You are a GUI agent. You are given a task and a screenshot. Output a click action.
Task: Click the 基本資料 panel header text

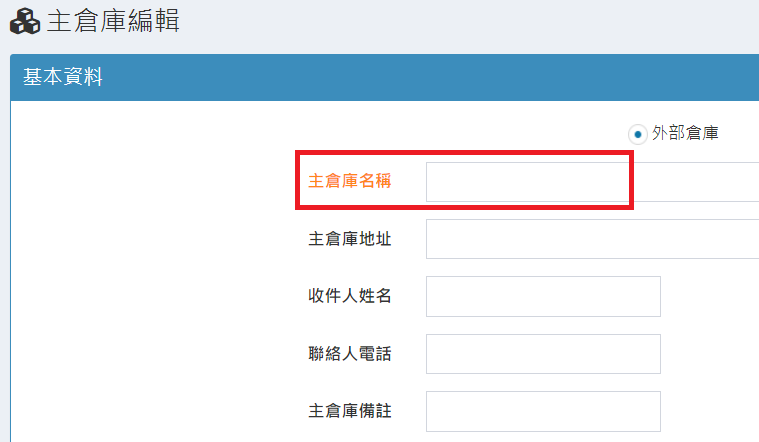point(63,77)
